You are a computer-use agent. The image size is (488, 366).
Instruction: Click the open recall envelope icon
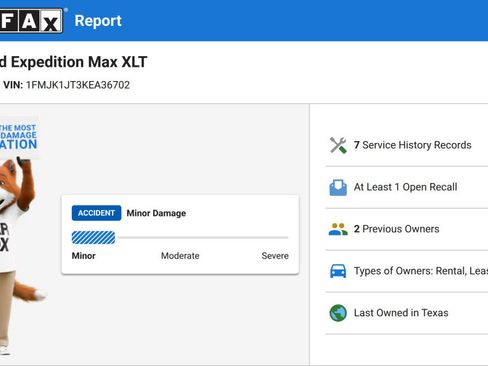(338, 187)
